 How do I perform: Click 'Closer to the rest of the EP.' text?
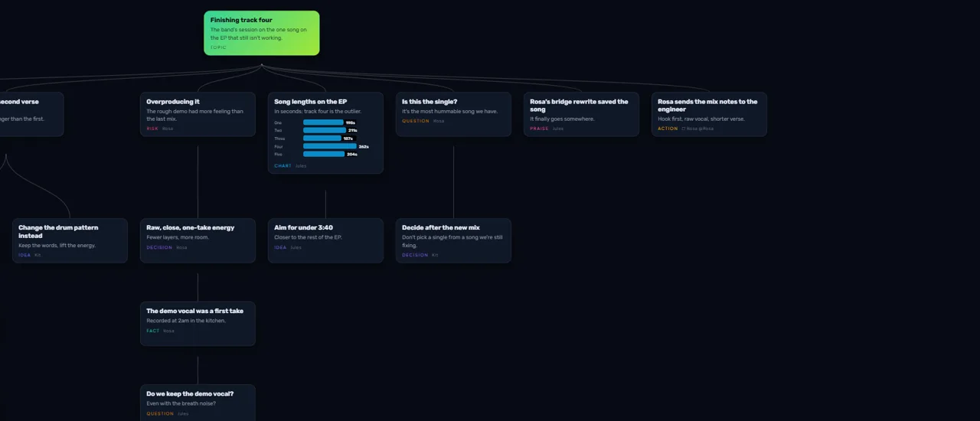point(308,237)
